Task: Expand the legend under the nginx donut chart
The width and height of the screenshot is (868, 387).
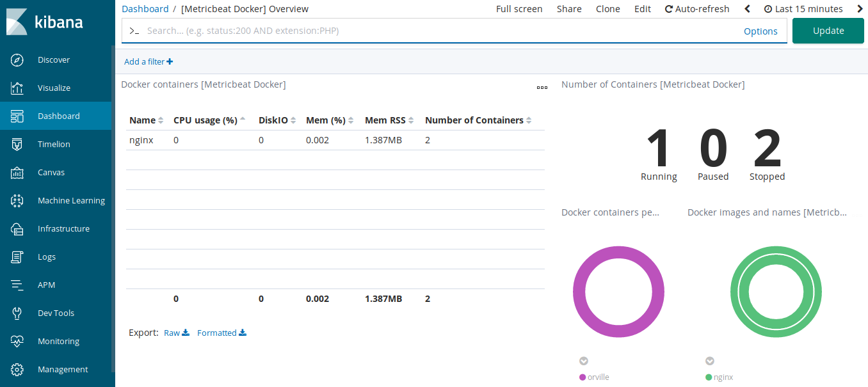Action: (709, 361)
